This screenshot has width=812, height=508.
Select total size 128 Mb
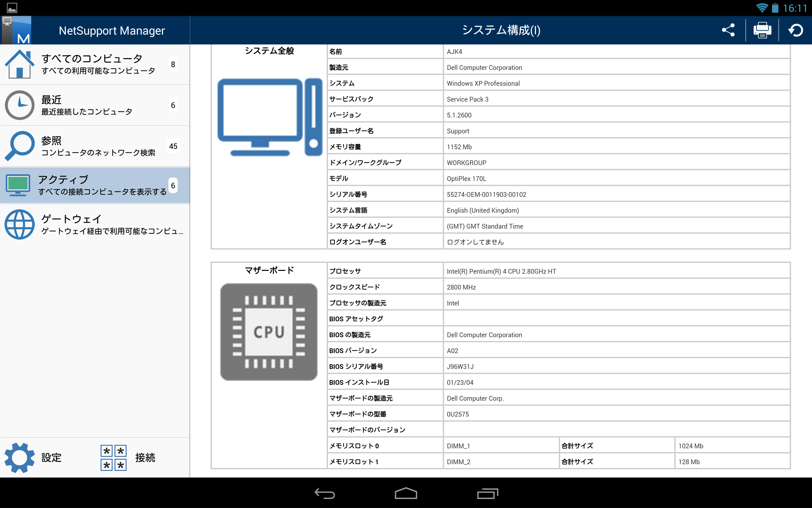click(x=689, y=462)
